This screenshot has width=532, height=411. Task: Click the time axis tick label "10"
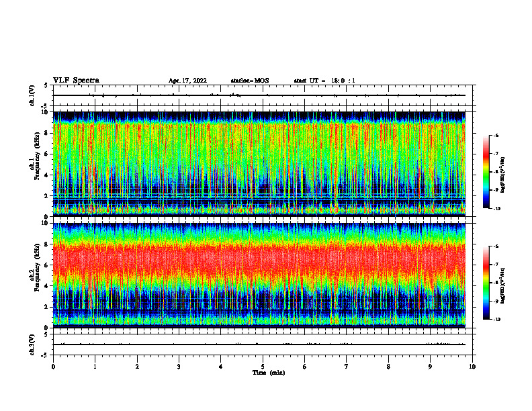pos(472,367)
